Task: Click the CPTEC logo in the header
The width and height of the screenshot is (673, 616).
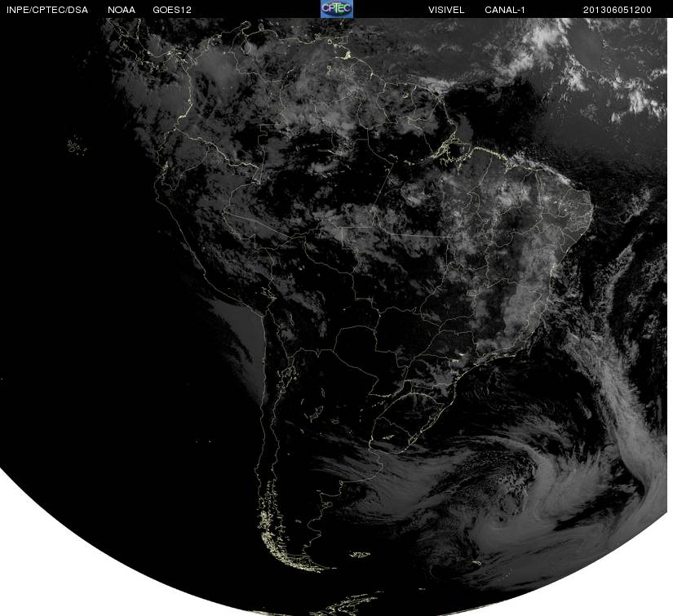Action: point(337,9)
